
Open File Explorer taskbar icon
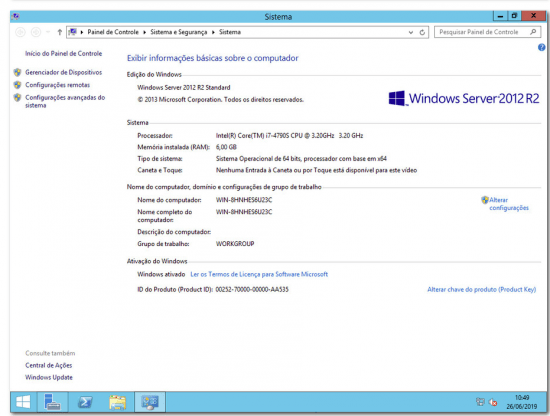click(x=117, y=402)
